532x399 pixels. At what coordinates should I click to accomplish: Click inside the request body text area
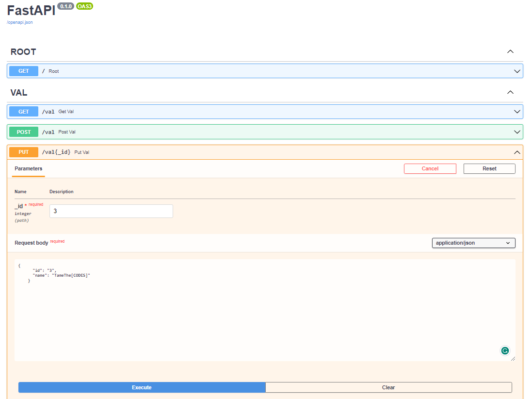pos(265,310)
